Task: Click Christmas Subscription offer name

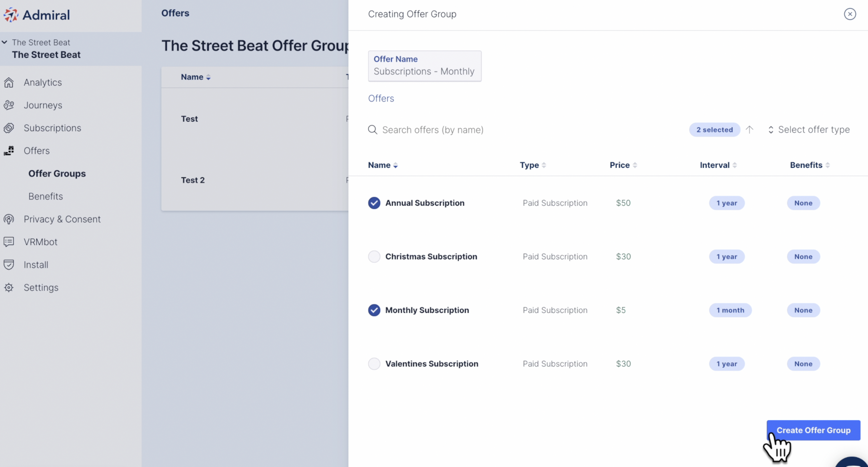Action: pos(431,257)
